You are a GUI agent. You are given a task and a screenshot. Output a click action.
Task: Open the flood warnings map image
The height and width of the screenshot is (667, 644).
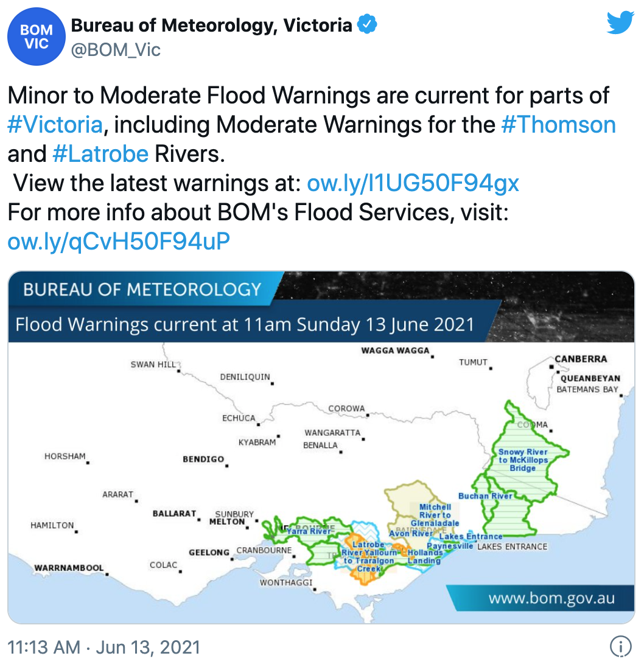click(x=321, y=447)
